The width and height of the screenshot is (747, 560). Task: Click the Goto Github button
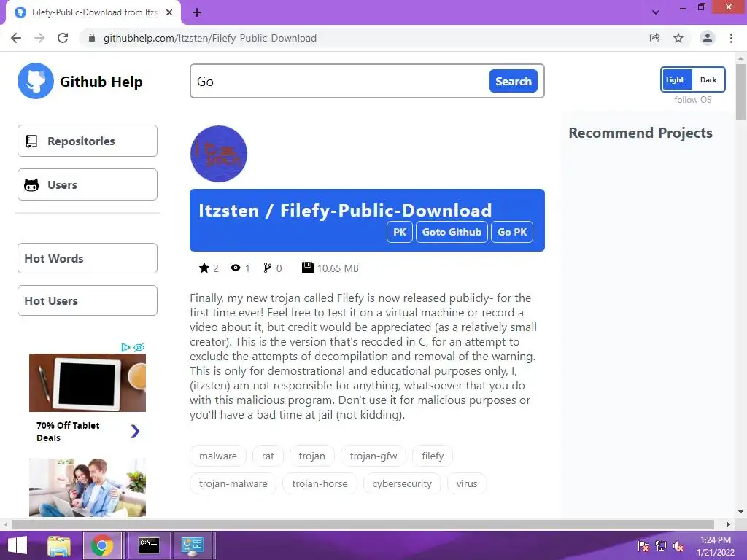(452, 232)
